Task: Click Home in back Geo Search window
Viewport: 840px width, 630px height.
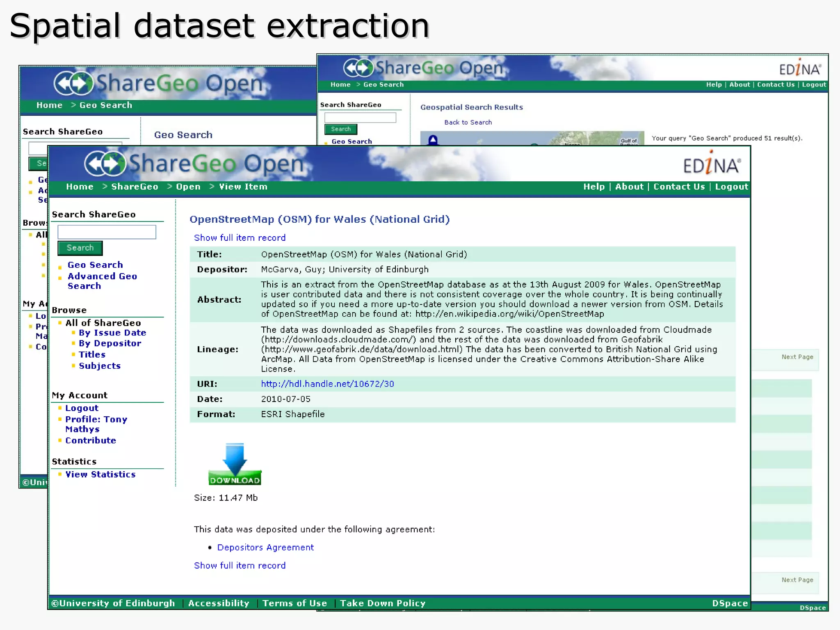Action: click(49, 105)
